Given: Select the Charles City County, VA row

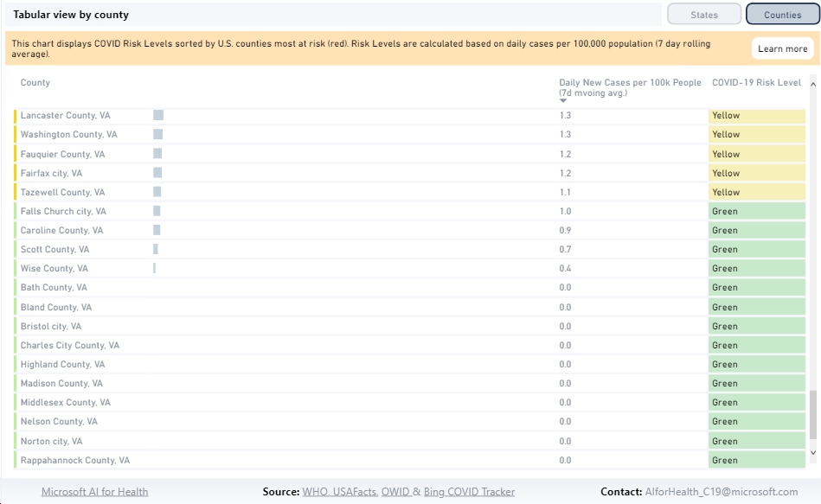Looking at the screenshot, I should coord(409,345).
